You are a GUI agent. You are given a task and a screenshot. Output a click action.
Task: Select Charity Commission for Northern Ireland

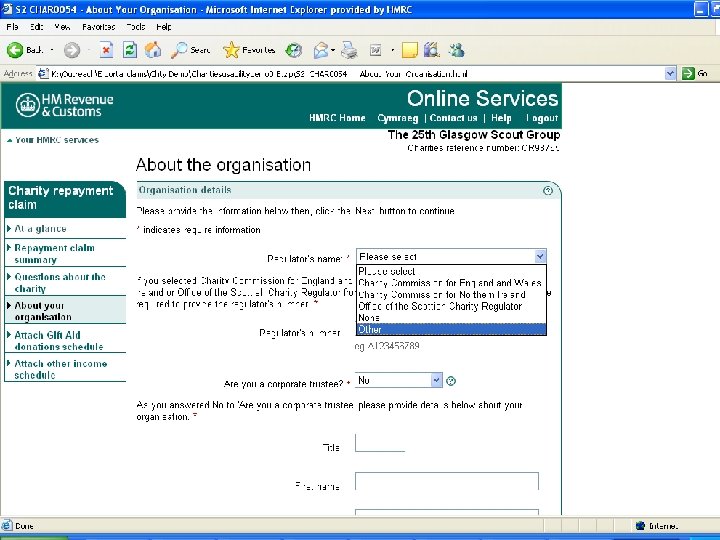451,294
